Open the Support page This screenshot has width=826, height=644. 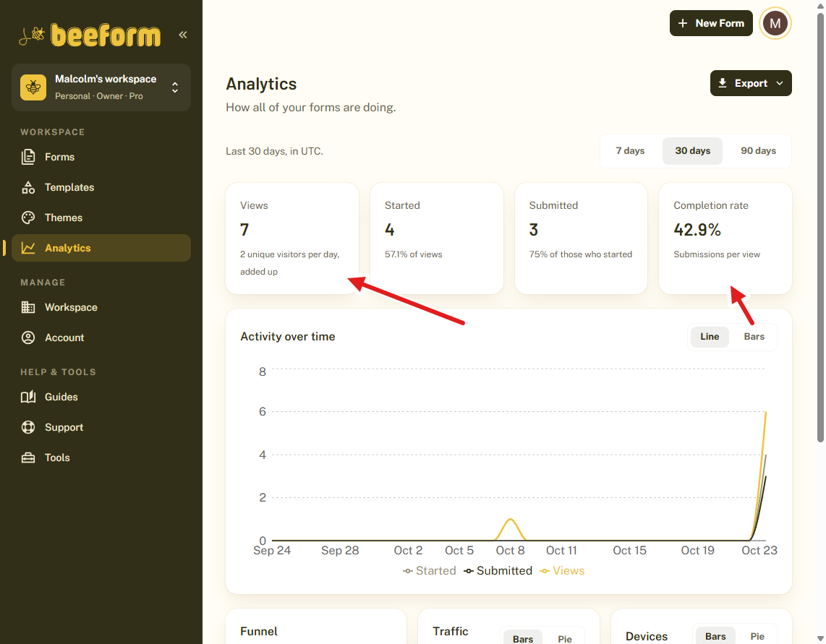click(101, 427)
